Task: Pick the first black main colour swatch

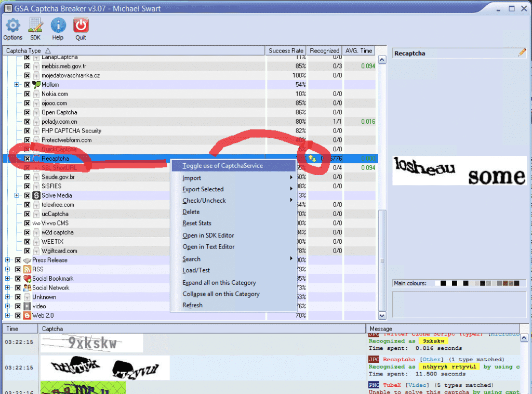Action: point(443,283)
